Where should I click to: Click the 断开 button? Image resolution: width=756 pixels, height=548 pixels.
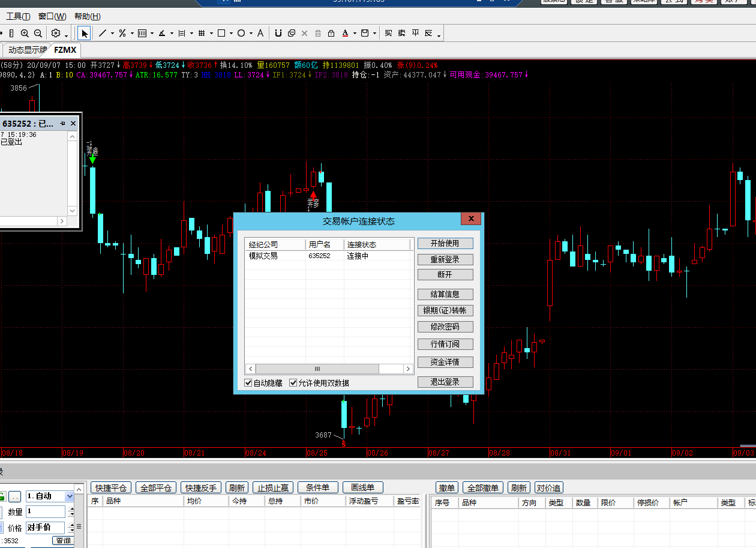pyautogui.click(x=445, y=274)
